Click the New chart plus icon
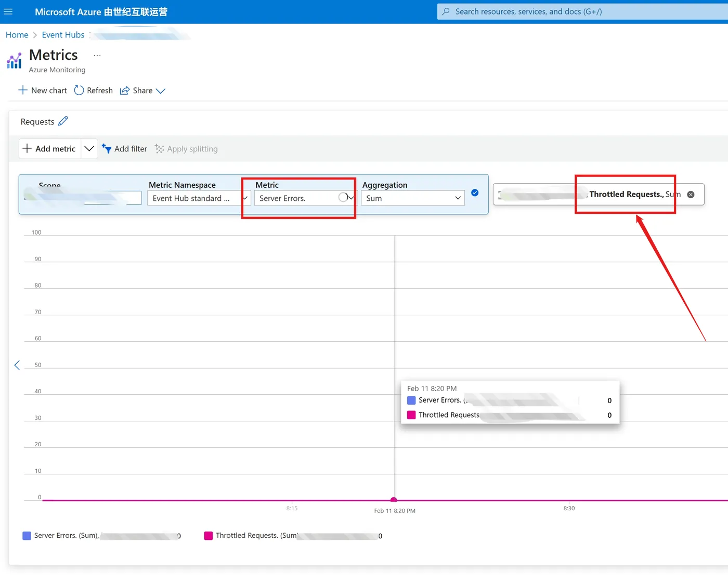 pyautogui.click(x=23, y=90)
